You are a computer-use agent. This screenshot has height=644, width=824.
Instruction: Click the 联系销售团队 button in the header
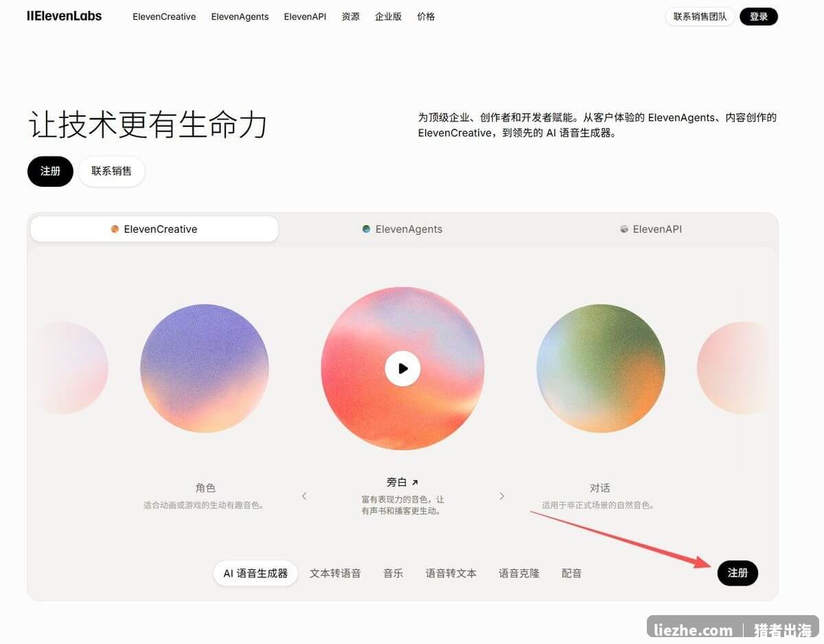tap(700, 16)
